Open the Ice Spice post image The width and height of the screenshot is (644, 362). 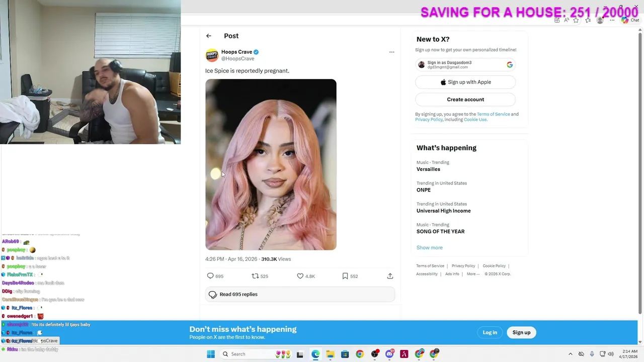[x=271, y=164]
